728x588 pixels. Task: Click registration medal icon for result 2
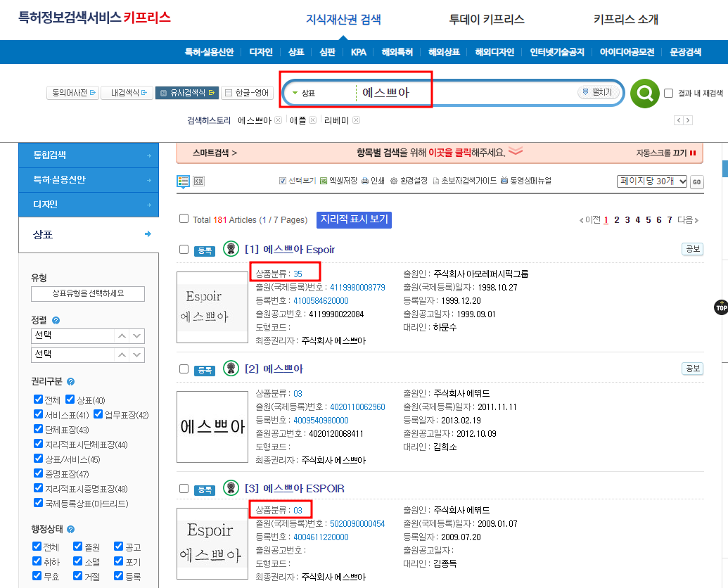(231, 368)
